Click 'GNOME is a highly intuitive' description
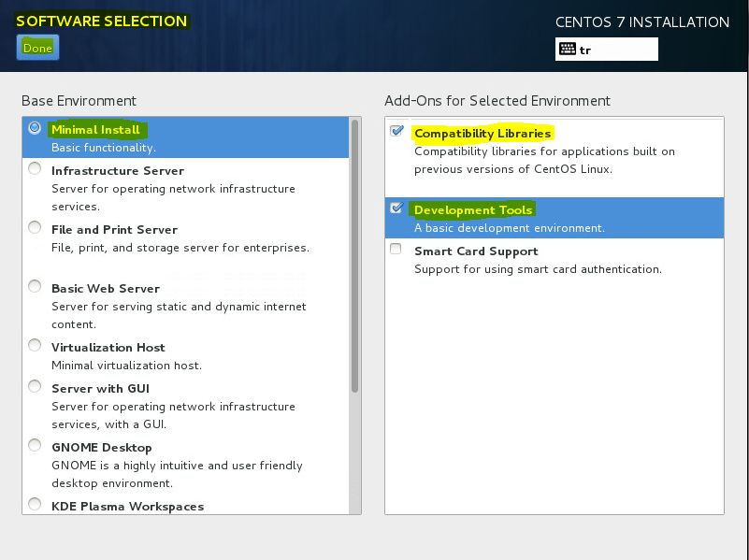The width and height of the screenshot is (749, 560). point(177,474)
